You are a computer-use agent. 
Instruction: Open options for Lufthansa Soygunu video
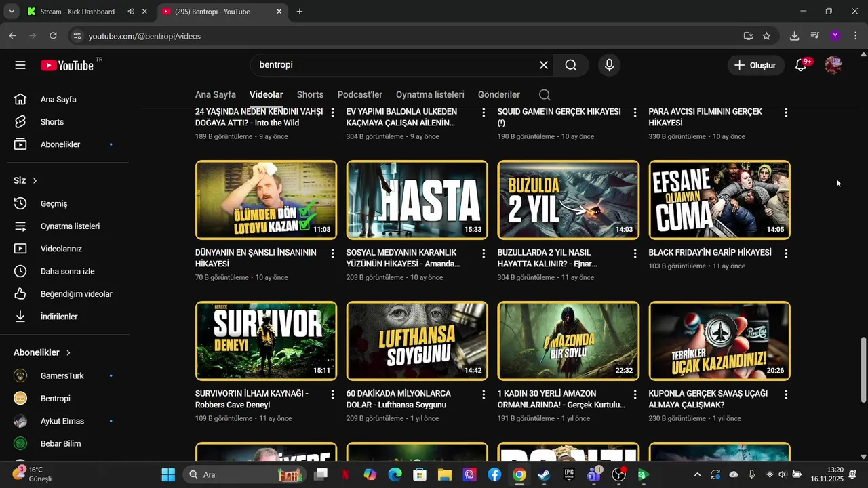484,394
